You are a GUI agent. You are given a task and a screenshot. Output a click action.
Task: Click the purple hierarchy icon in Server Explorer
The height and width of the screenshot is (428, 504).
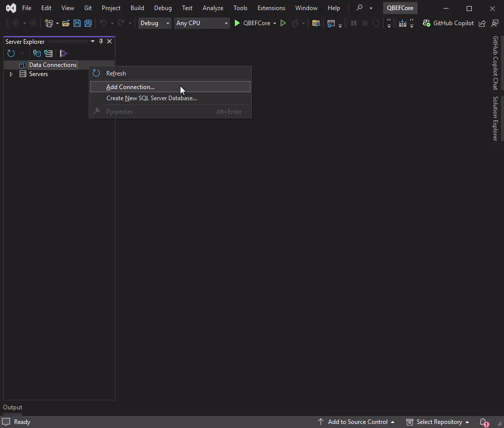(x=64, y=53)
